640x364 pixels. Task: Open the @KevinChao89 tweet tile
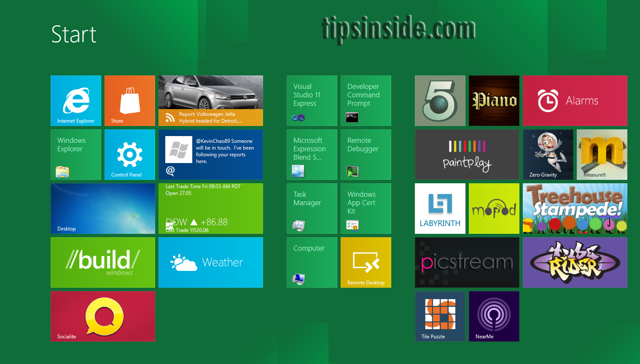(x=211, y=155)
